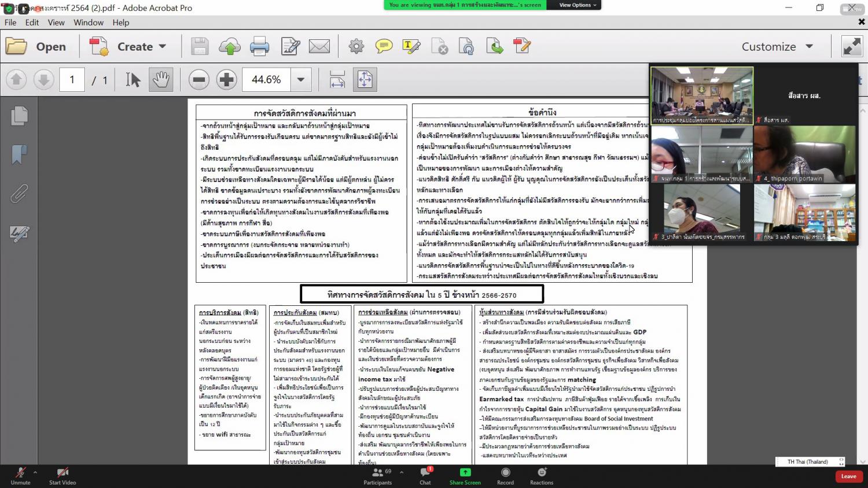
Task: Zoom in with the plus button
Action: [x=226, y=79]
